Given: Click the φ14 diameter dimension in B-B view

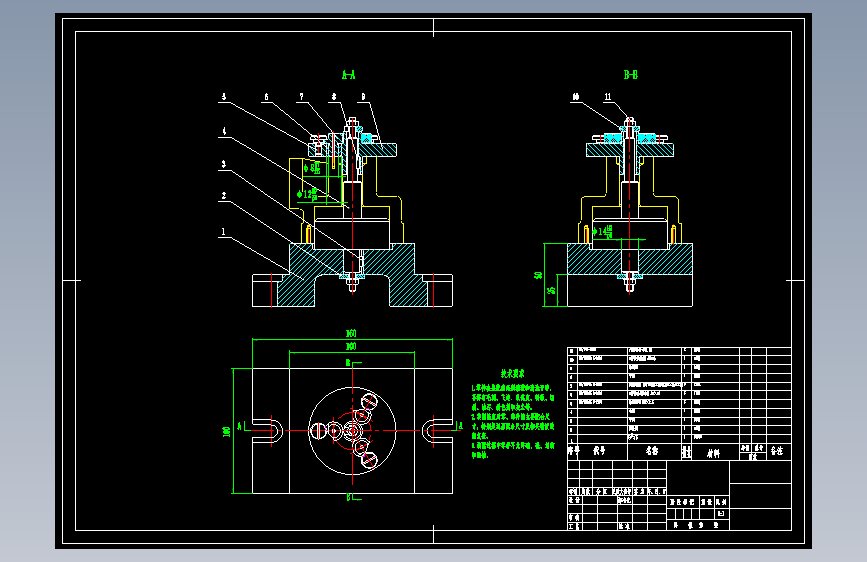Looking at the screenshot, I should click(602, 232).
